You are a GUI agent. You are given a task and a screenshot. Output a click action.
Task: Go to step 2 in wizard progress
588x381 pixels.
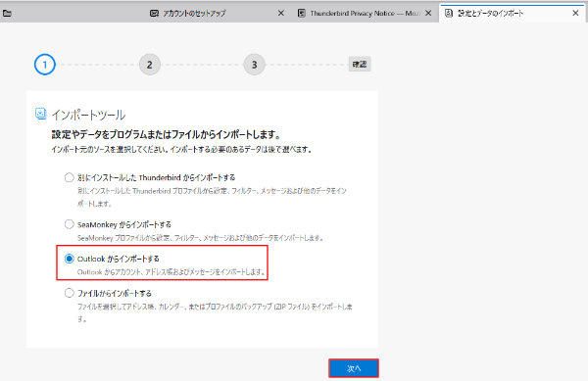tap(150, 65)
